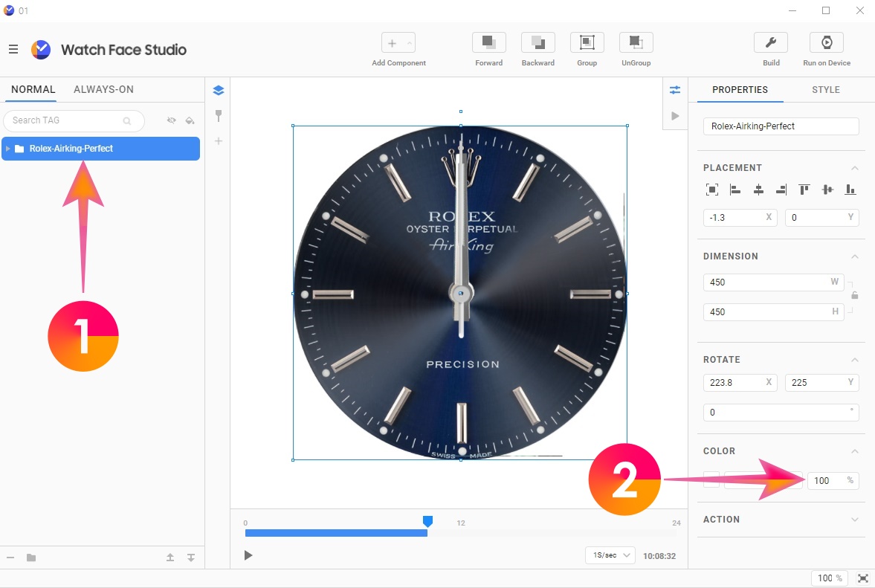
Task: Open the color swatch picker
Action: point(711,480)
